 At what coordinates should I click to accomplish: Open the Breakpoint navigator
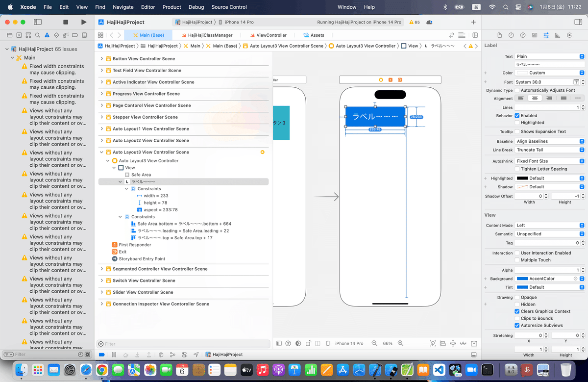[75, 35]
